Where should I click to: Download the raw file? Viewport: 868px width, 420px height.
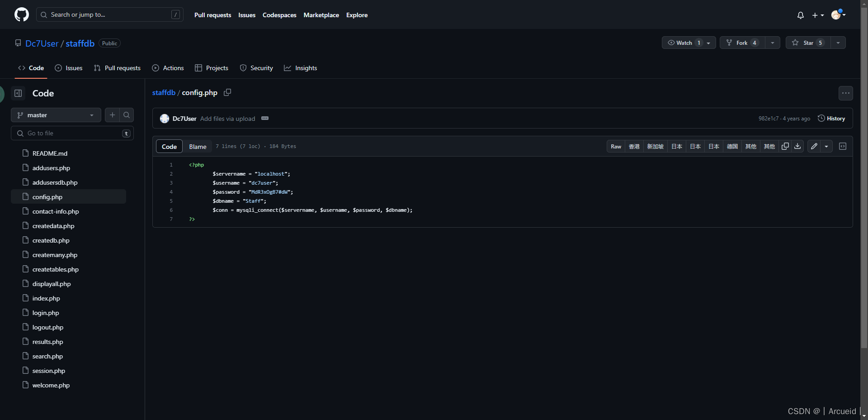click(x=797, y=146)
